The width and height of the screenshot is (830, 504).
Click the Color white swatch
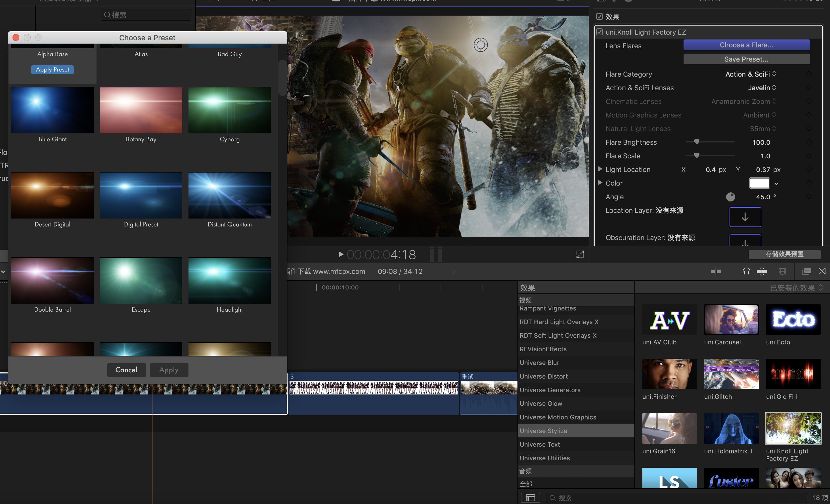point(759,183)
